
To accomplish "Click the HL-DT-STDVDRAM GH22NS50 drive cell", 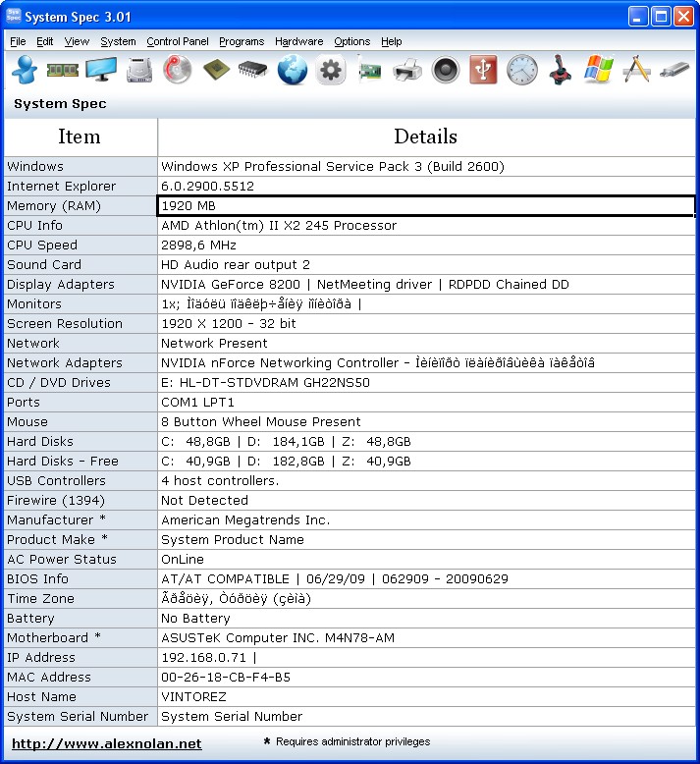I will (426, 382).
